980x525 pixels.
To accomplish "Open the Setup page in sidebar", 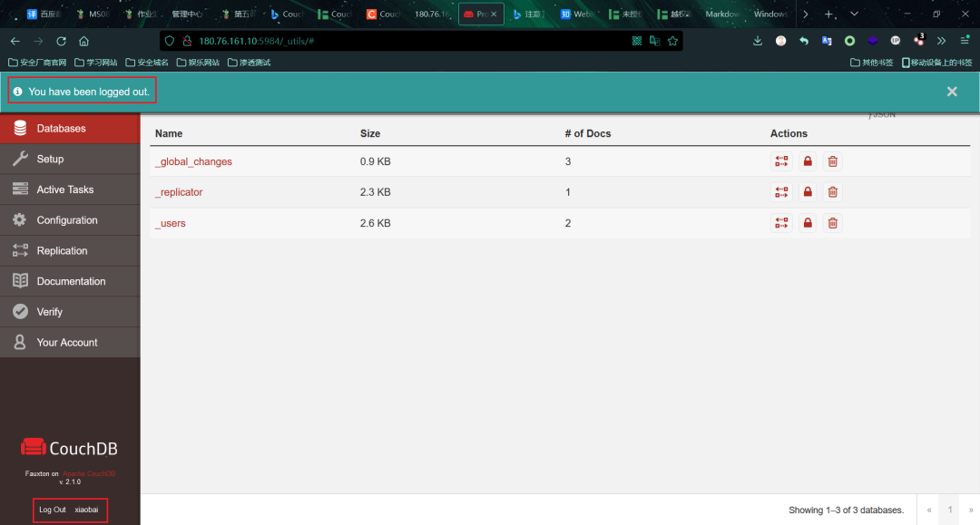I will click(x=70, y=160).
